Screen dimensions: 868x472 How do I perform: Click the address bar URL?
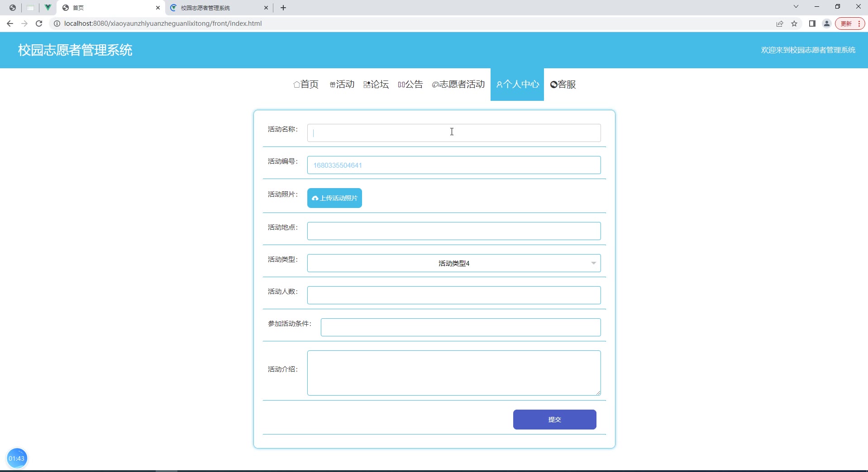(x=163, y=24)
